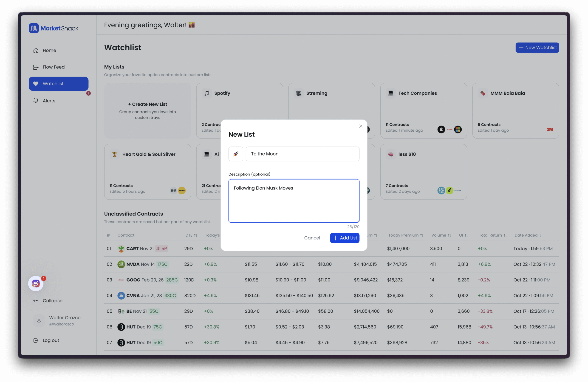Image resolution: width=588 pixels, height=382 pixels.
Task: Collapse the sidebar
Action: [x=52, y=300]
